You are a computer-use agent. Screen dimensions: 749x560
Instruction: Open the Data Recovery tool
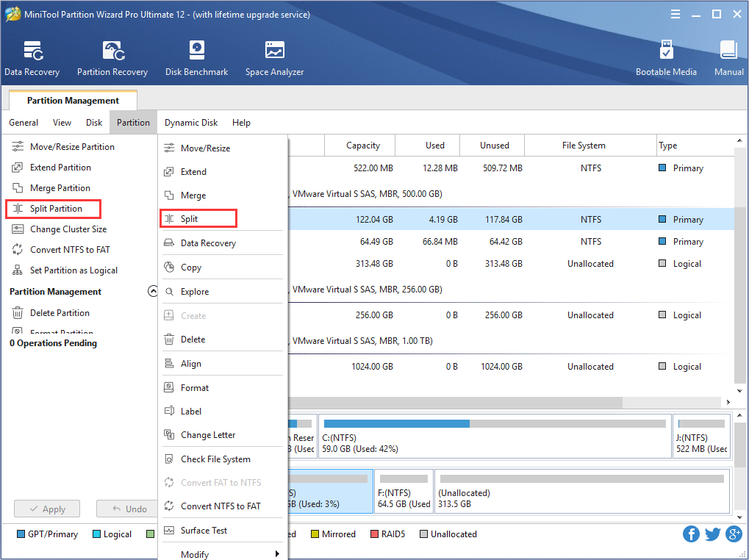click(32, 57)
